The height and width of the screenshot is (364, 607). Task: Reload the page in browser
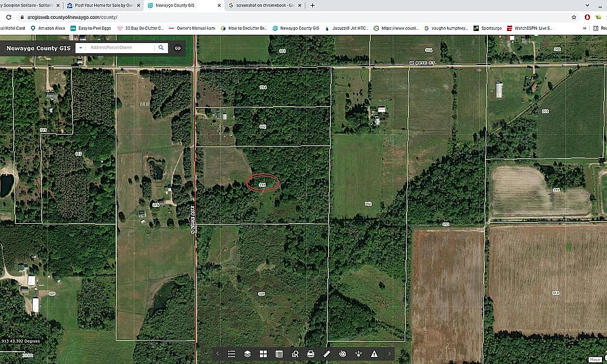point(8,17)
